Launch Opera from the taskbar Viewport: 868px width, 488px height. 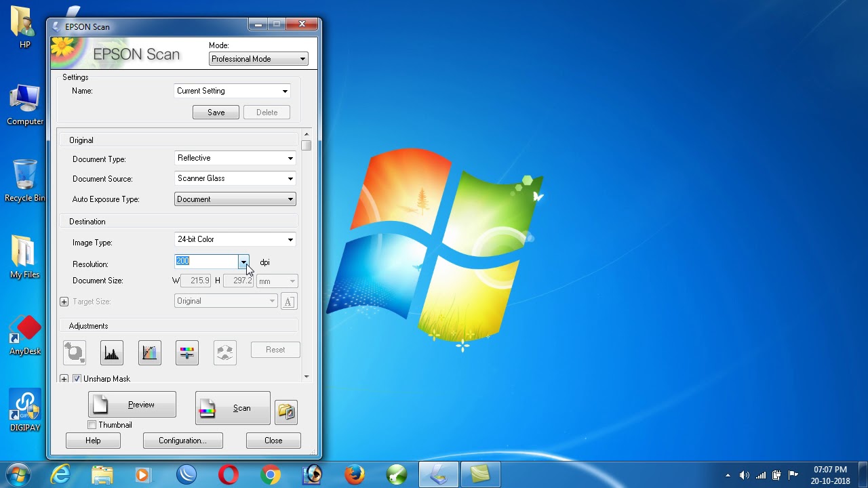(228, 474)
